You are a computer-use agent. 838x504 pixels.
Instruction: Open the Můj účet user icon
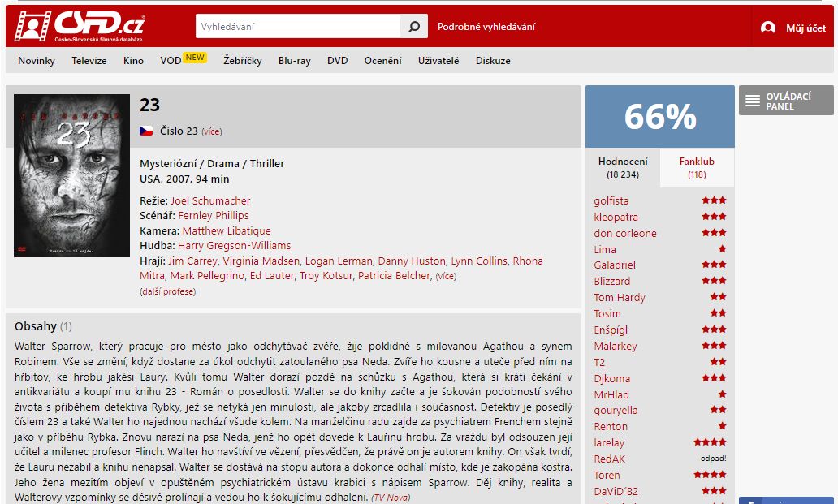tap(768, 28)
